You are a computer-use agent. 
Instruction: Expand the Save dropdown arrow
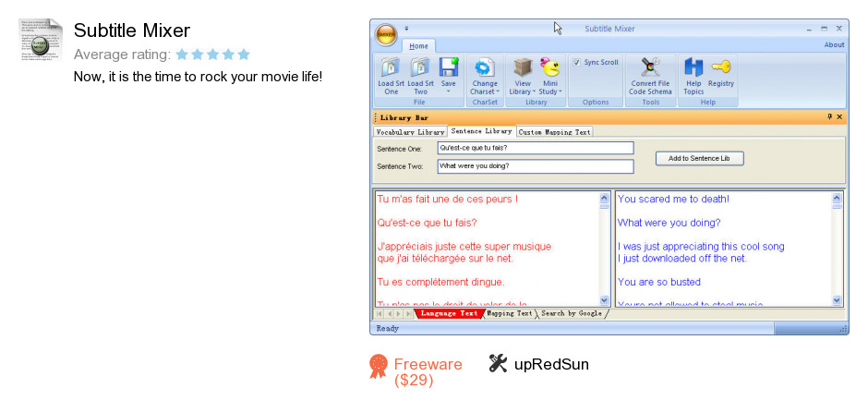pyautogui.click(x=449, y=91)
